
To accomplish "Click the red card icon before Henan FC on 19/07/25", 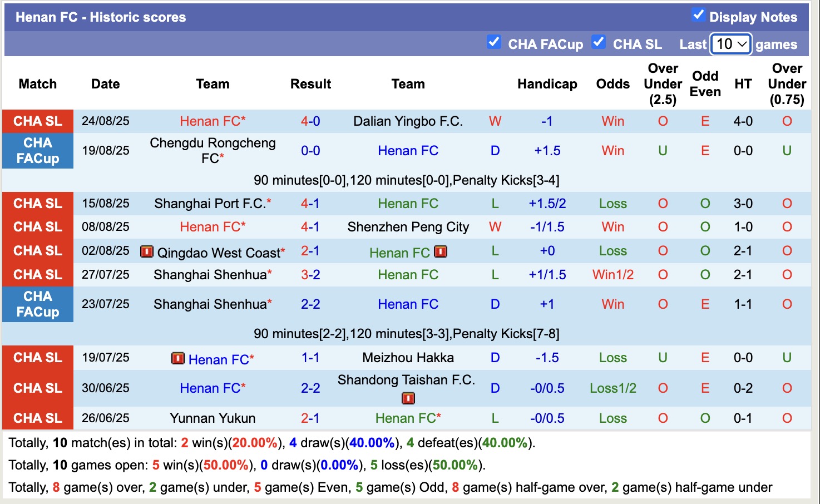I will tap(178, 359).
